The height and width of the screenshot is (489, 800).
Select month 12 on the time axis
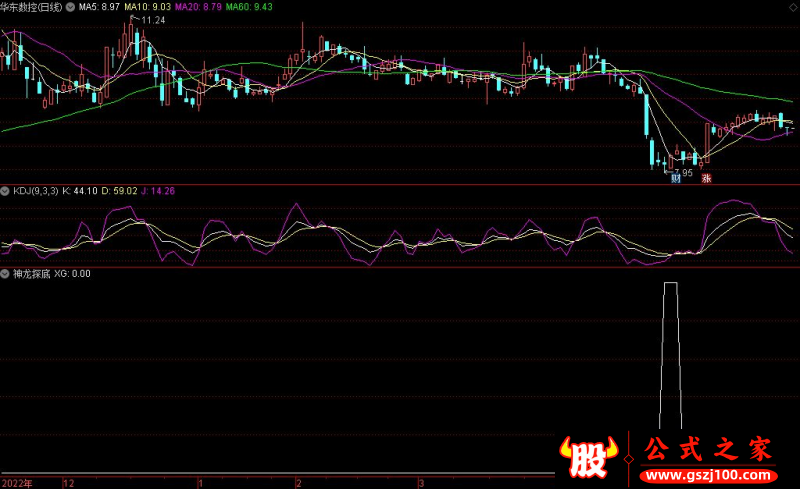point(68,482)
